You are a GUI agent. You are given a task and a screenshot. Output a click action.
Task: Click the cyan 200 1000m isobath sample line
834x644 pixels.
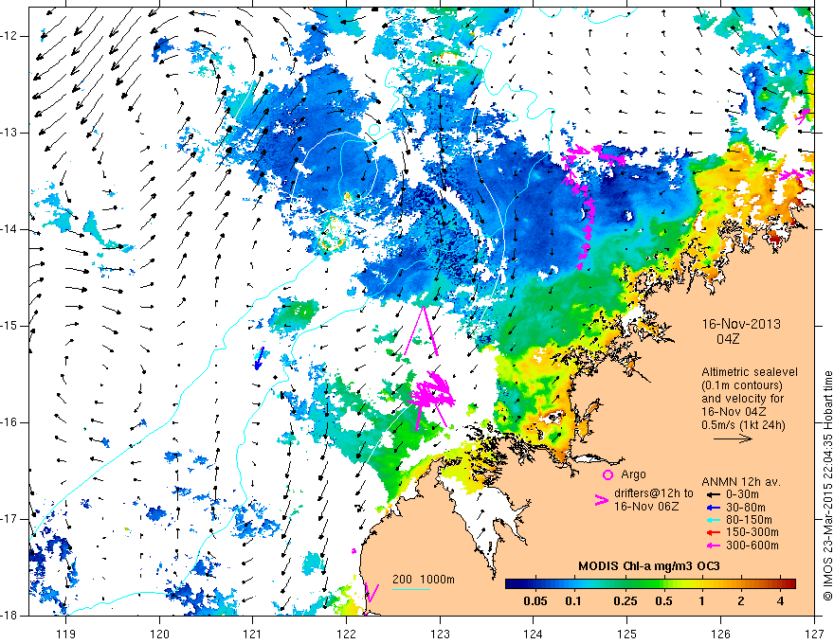tap(411, 589)
